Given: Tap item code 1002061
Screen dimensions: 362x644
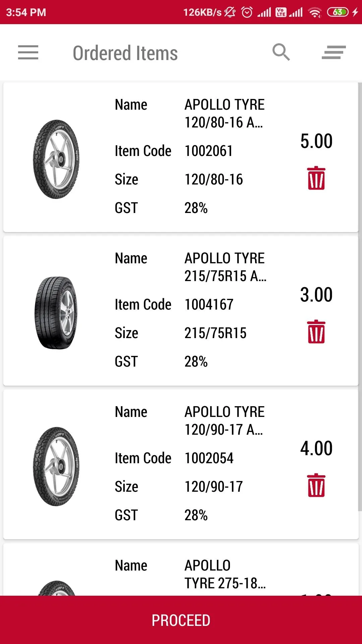Looking at the screenshot, I should pos(208,151).
